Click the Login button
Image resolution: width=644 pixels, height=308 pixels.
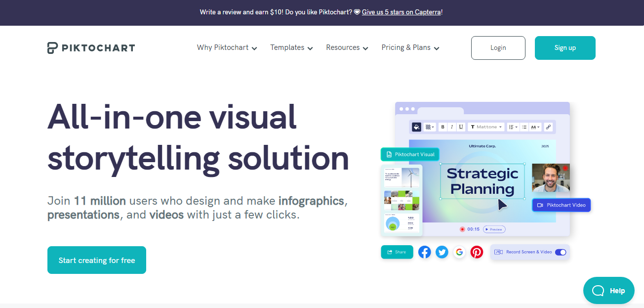(x=498, y=48)
